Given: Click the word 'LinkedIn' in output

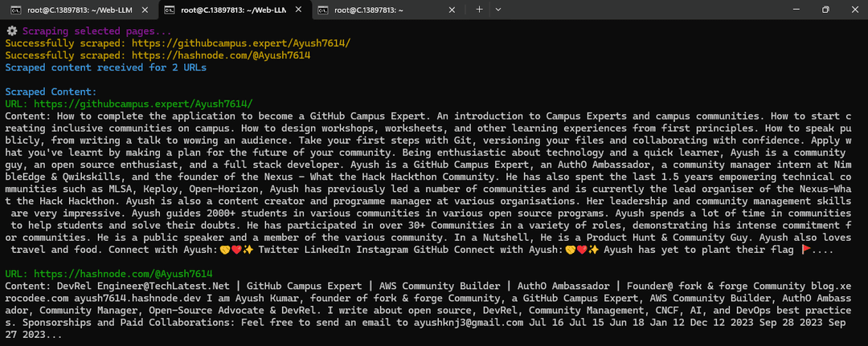Looking at the screenshot, I should tap(327, 250).
